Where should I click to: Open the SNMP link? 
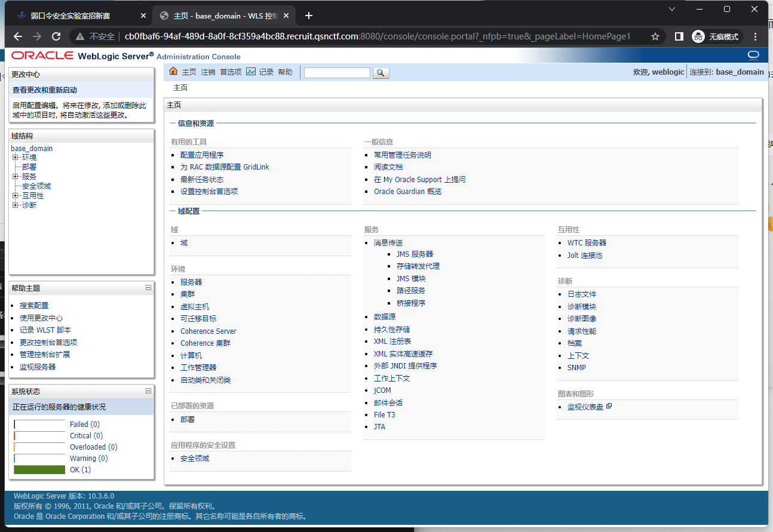click(x=576, y=368)
